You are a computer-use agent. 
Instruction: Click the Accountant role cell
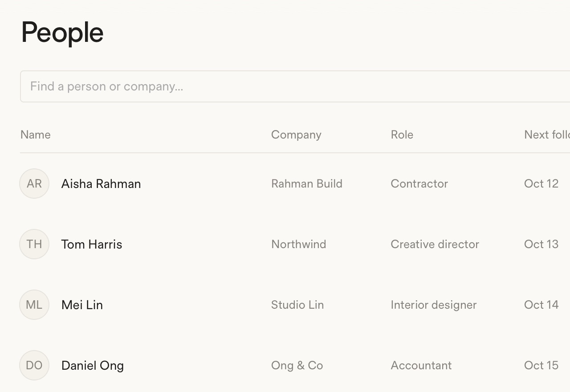(421, 365)
